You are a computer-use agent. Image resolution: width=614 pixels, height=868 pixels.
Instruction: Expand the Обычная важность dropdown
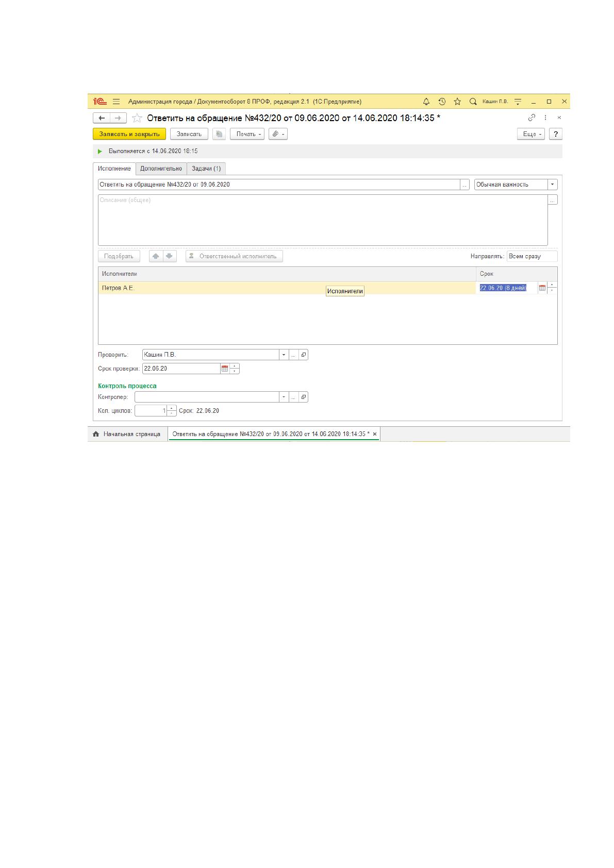553,185
